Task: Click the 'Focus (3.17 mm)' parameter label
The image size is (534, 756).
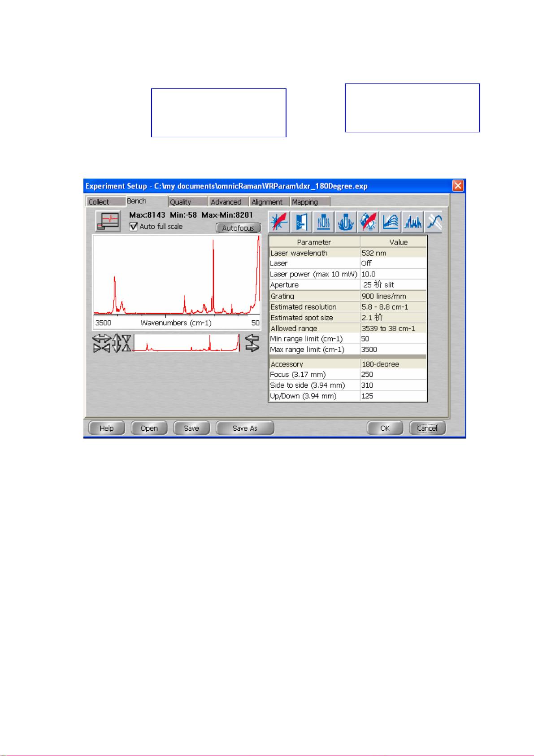Action: [x=298, y=375]
